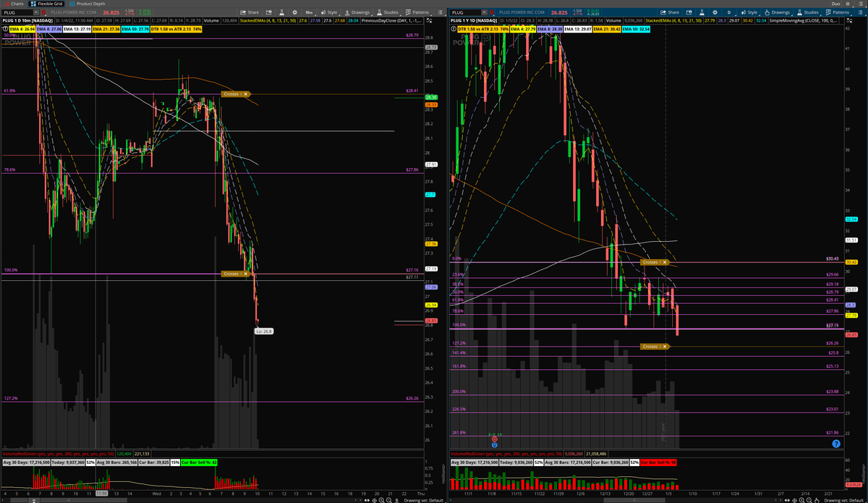Open the Drawings menu on the daily chart
The width and height of the screenshot is (868, 503).
tap(778, 12)
